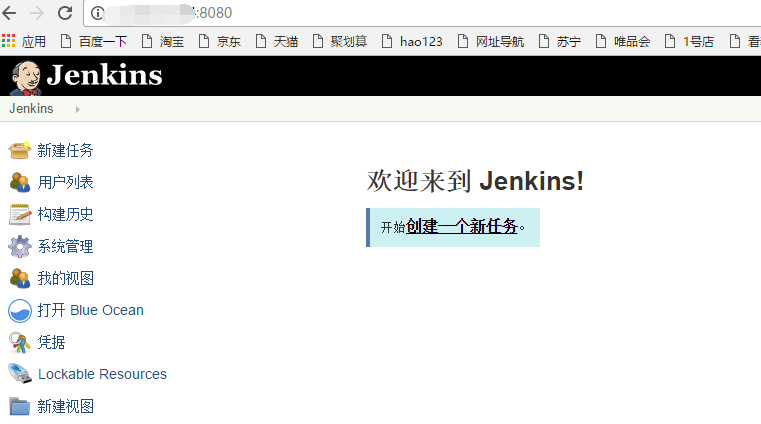761x424 pixels.
Task: Reload the page with refresh icon
Action: click(65, 13)
